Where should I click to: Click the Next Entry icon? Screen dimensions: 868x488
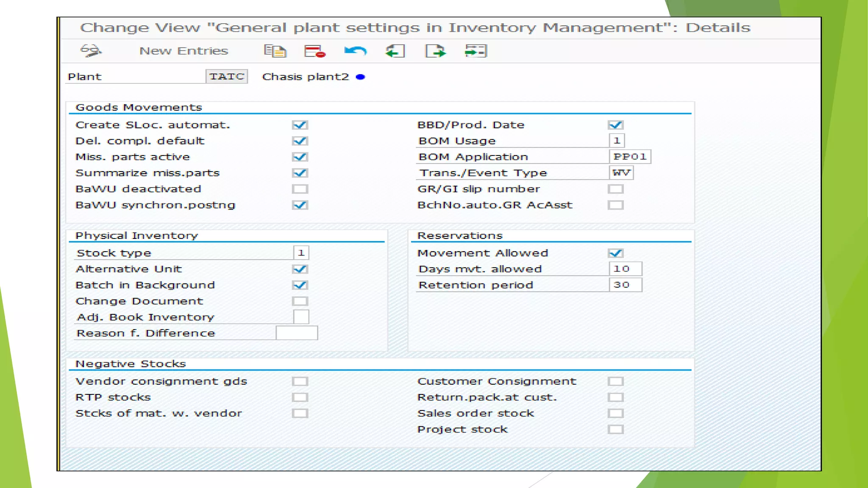point(435,51)
